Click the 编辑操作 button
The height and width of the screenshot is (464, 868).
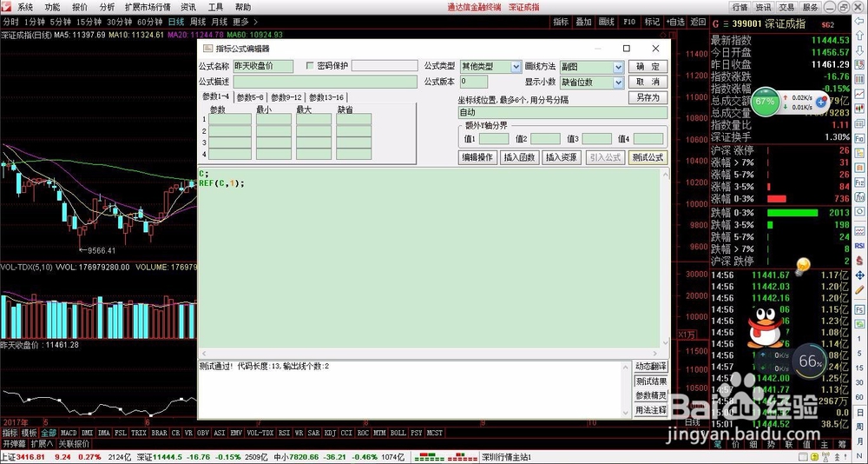(x=478, y=157)
